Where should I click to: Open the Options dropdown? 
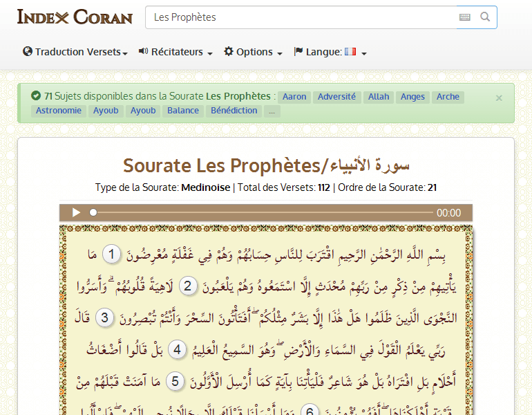253,52
